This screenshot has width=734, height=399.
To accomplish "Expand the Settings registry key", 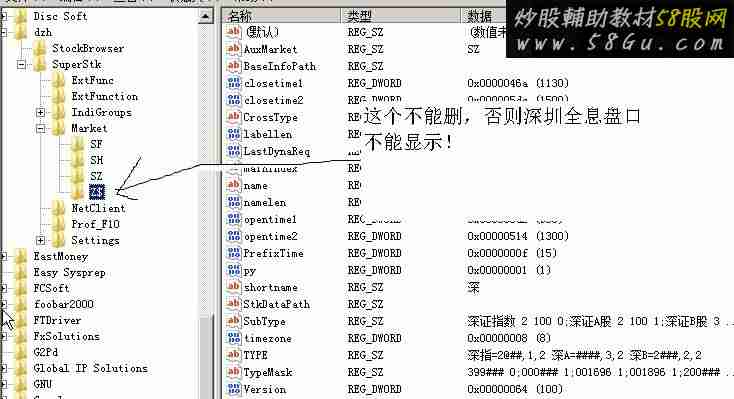I will coord(41,241).
